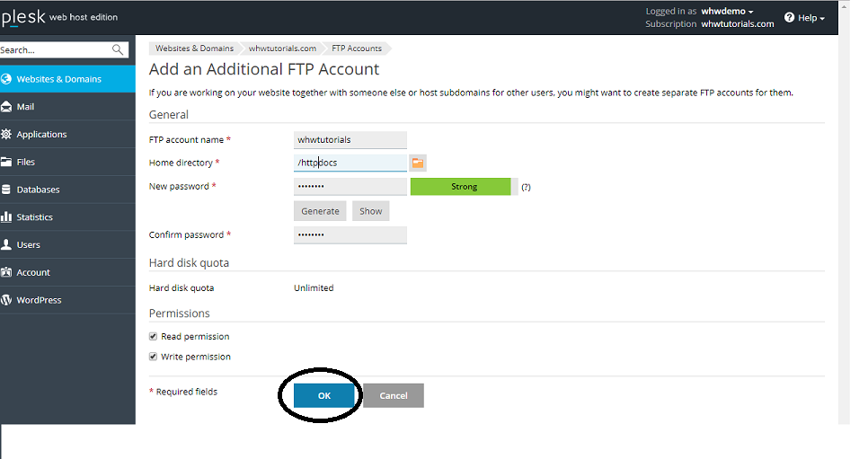The height and width of the screenshot is (459, 868).
Task: Click the Statistics bar chart icon
Action: tap(6, 217)
